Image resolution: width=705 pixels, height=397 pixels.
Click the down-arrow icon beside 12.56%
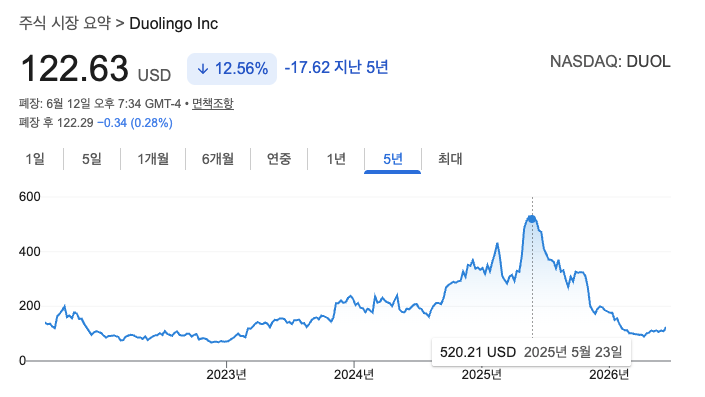(x=203, y=69)
